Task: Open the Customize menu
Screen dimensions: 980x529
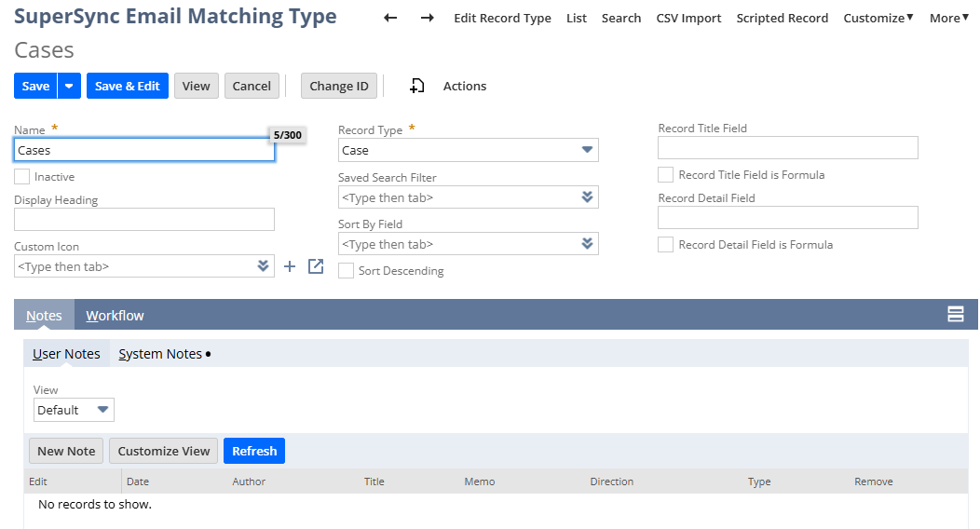Action: tap(878, 18)
